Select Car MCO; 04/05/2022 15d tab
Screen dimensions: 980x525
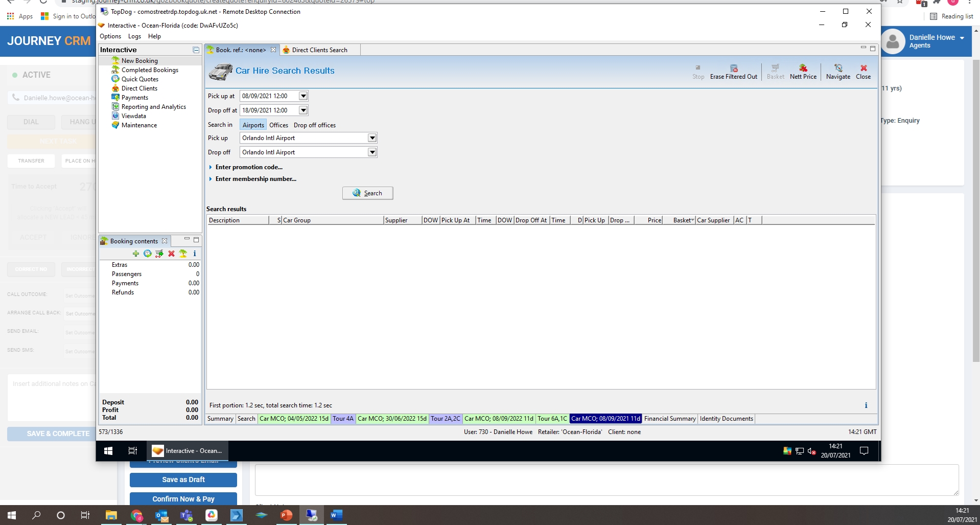pos(294,419)
